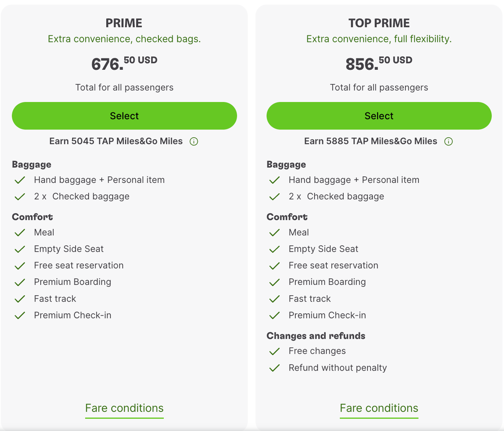504x431 pixels.
Task: Click the checkmark beside Refund without penalty
Action: (274, 368)
